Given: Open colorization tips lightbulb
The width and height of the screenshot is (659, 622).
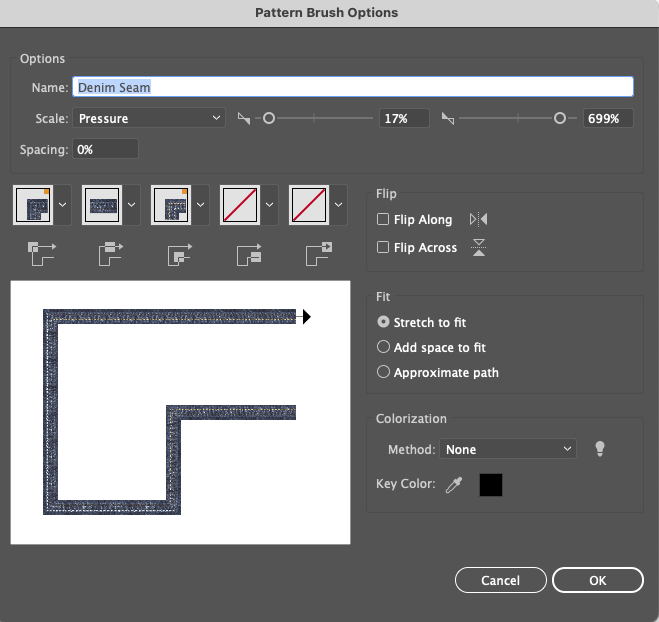Looking at the screenshot, I should (x=600, y=449).
